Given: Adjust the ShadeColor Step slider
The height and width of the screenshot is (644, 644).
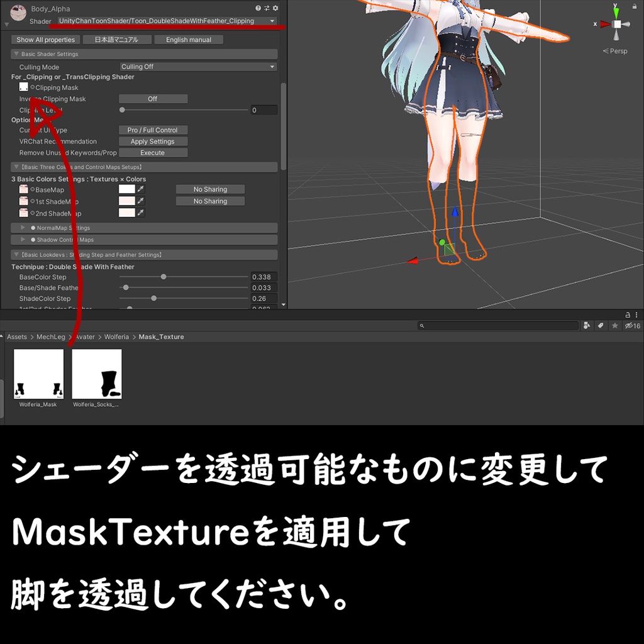Looking at the screenshot, I should [x=154, y=299].
